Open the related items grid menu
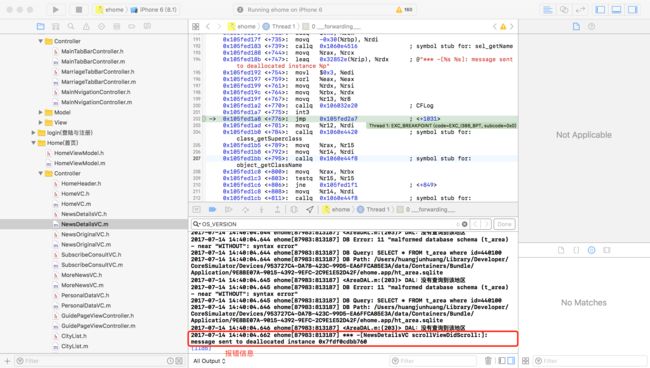This screenshot has height=368, width=650. [196, 27]
